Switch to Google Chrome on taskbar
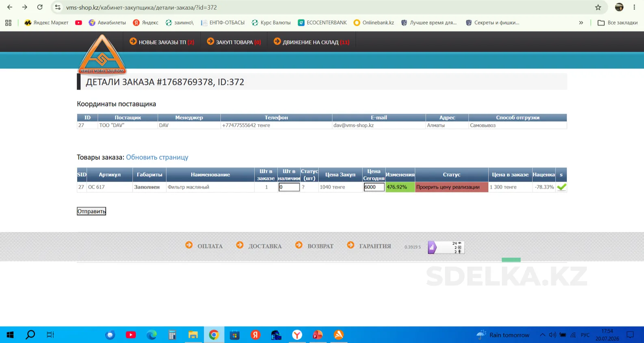 pos(214,335)
